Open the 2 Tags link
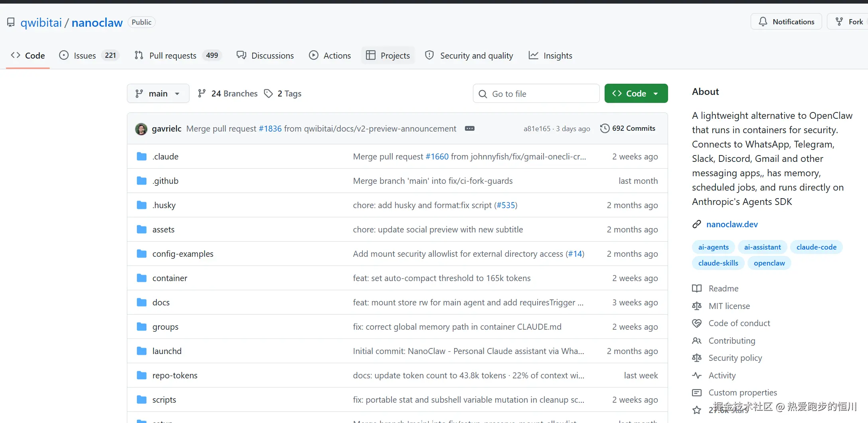 tap(283, 93)
